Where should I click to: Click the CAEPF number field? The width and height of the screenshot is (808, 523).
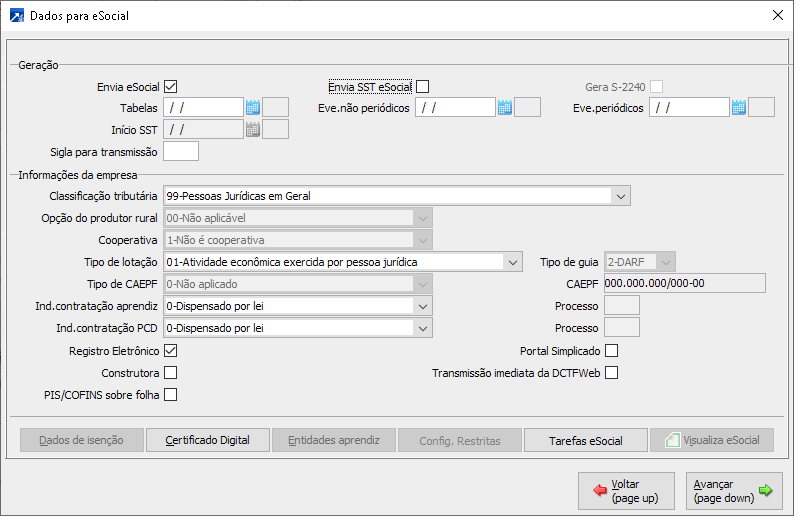[685, 283]
